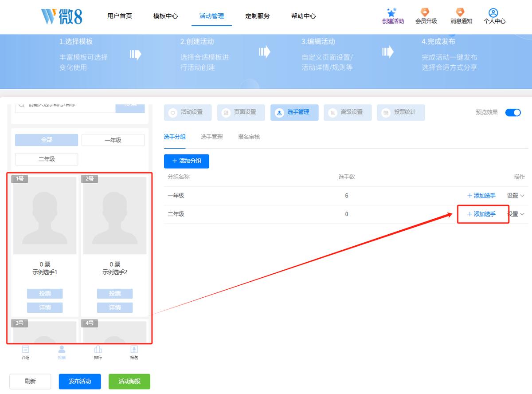Viewport: 532px width, 394px height.
Task: Expand 设置 dropdown for 二年级 row
Action: click(x=516, y=214)
